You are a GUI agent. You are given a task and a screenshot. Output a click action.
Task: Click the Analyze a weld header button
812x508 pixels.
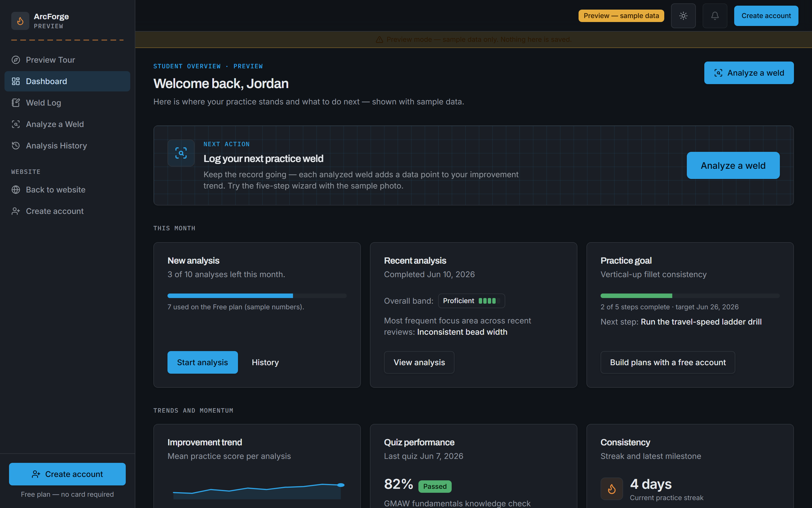pyautogui.click(x=749, y=73)
